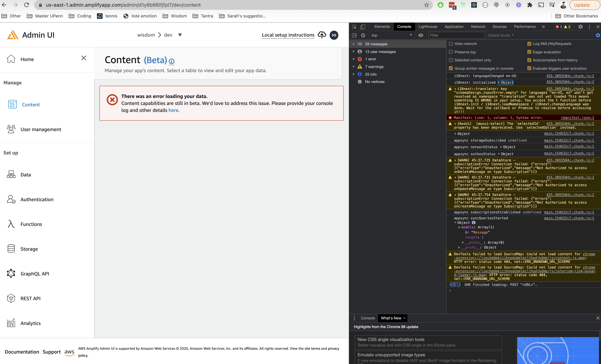Open DevTools settings gear
This screenshot has height=364, width=601.
[x=581, y=27]
